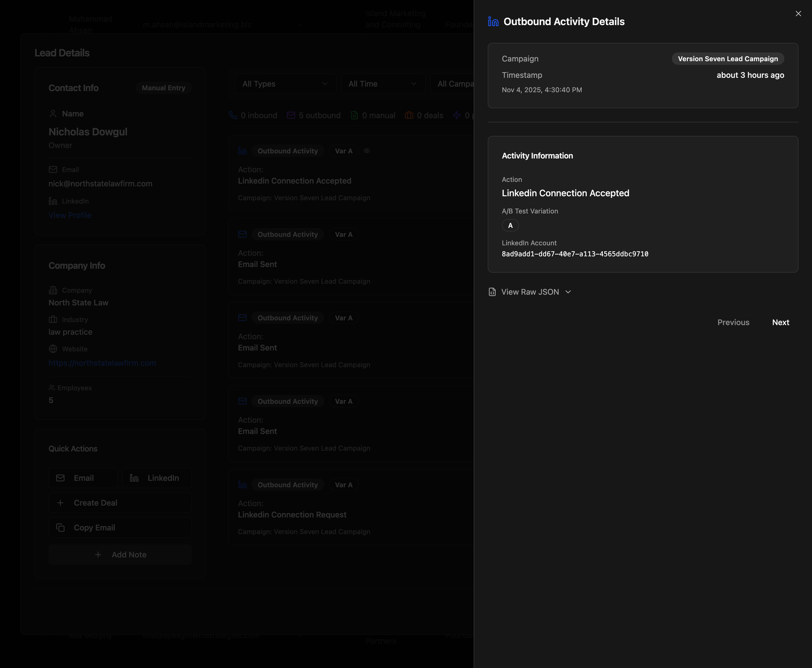Click Add Note button
This screenshot has height=668, width=812.
[x=120, y=555]
